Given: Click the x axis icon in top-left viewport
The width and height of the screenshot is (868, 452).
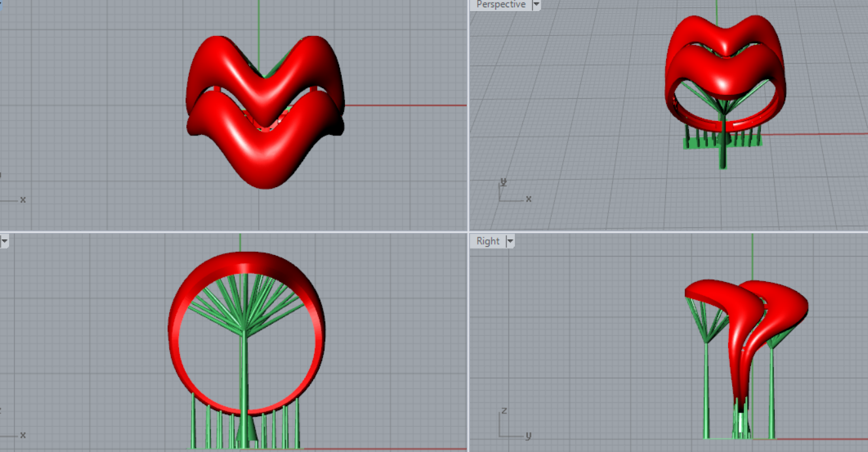Looking at the screenshot, I should [x=16, y=200].
